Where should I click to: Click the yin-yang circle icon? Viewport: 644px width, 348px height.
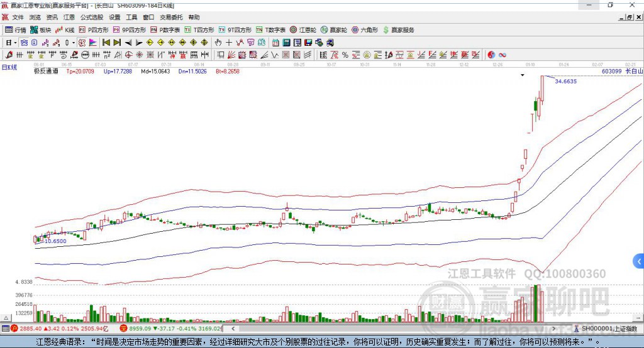coord(491,55)
